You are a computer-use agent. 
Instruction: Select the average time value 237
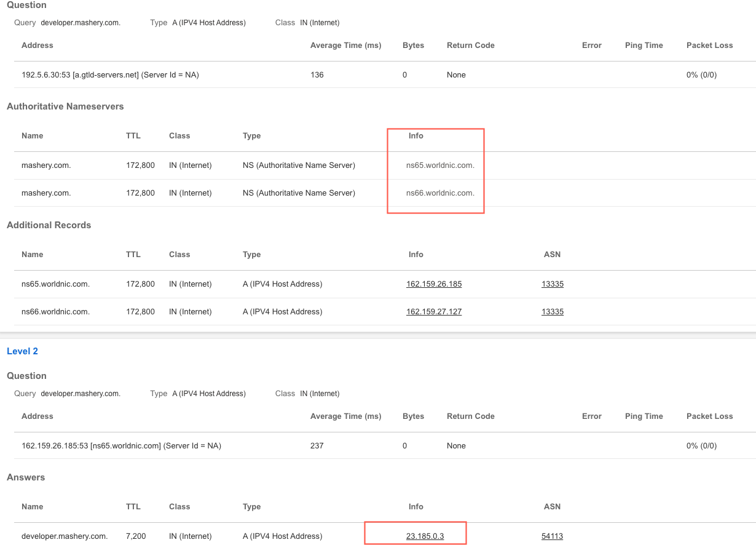(317, 446)
